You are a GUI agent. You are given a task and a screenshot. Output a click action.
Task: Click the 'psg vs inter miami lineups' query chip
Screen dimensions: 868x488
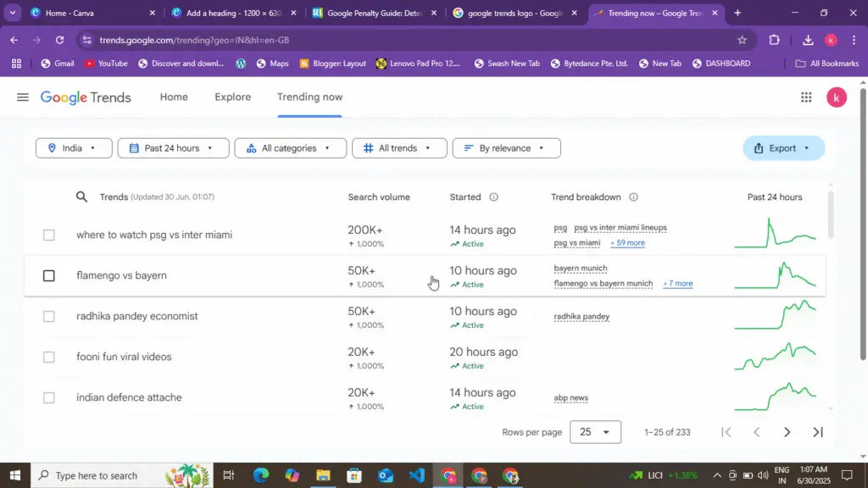620,227
